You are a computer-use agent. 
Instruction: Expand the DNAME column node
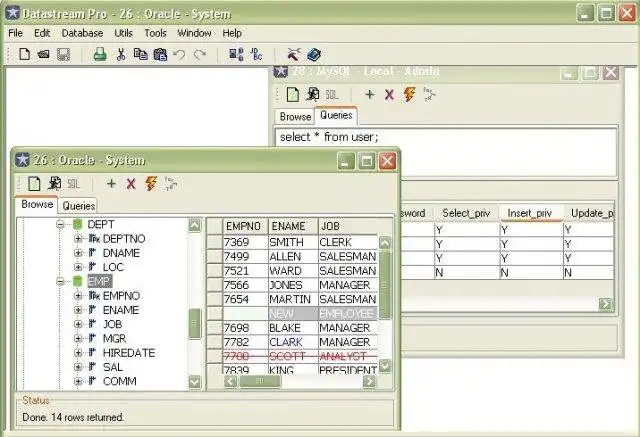click(78, 253)
